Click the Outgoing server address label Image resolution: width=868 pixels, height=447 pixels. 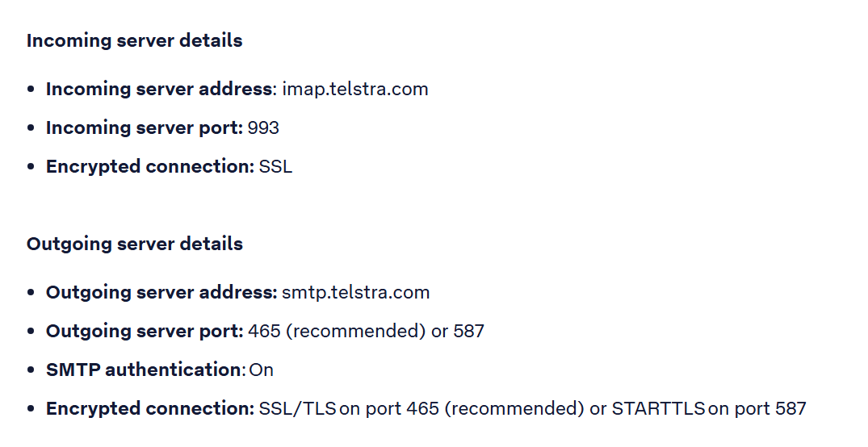pyautogui.click(x=161, y=293)
